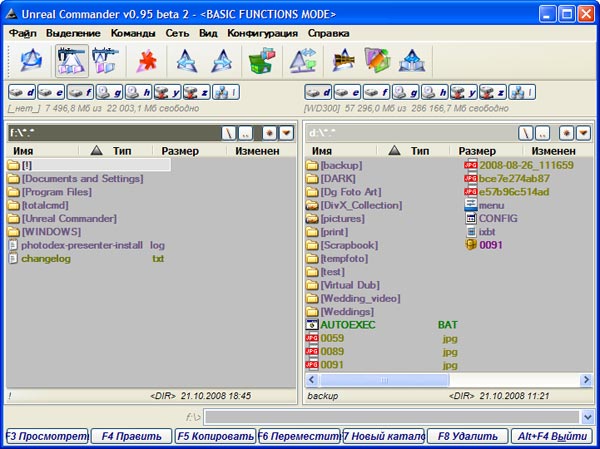This screenshot has height=449, width=600.
Task: Click the green box pack toolbar icon
Action: click(x=262, y=60)
